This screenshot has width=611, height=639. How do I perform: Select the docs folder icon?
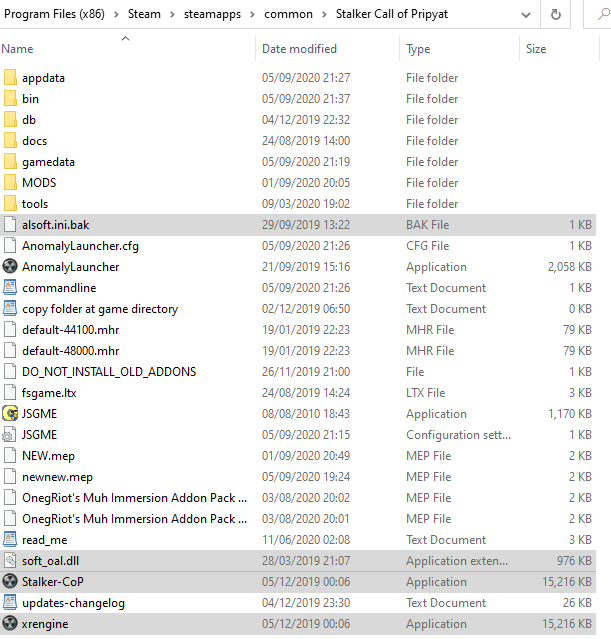[10, 141]
